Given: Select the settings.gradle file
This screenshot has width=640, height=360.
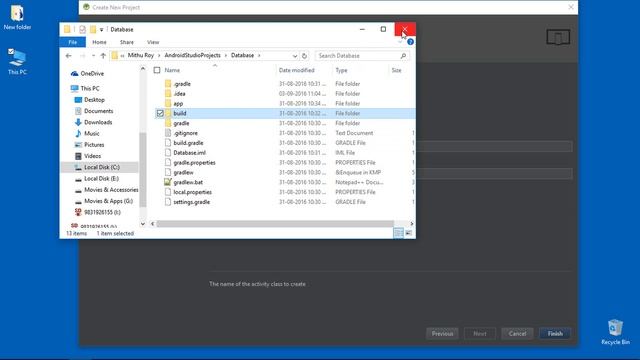Looking at the screenshot, I should click(x=191, y=202).
